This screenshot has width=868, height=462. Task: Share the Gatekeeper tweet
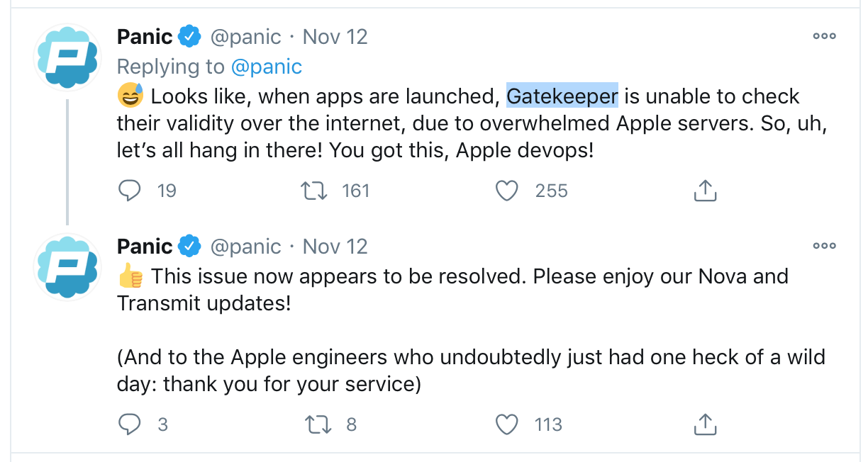click(x=703, y=191)
